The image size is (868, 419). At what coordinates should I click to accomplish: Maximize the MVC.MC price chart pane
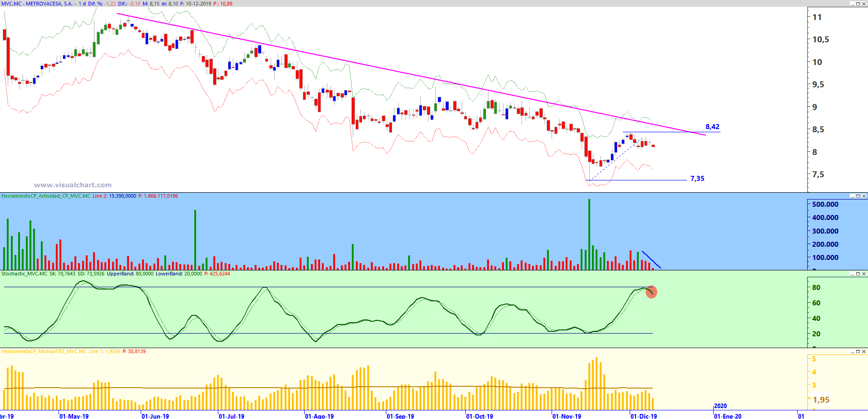point(858,4)
